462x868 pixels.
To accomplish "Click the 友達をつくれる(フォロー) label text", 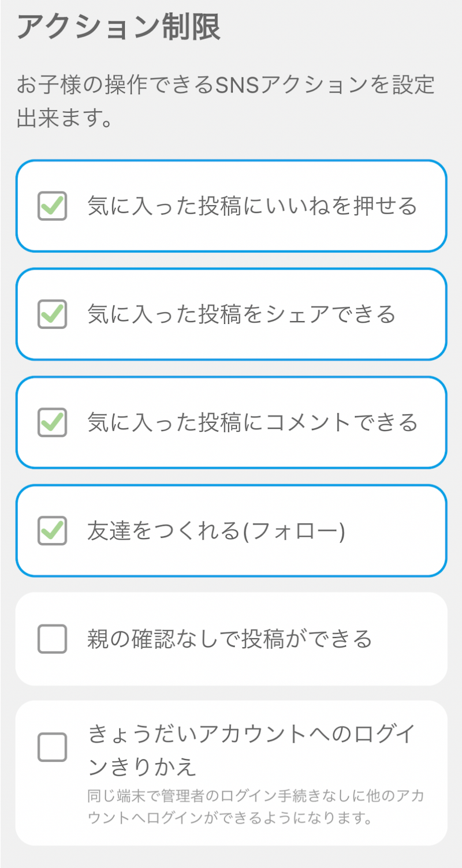I will pos(216,531).
